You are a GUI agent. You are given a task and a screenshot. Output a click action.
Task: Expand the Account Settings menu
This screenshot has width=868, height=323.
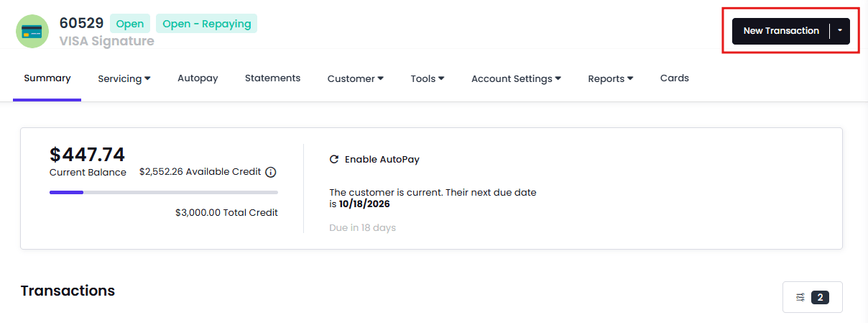tap(517, 79)
